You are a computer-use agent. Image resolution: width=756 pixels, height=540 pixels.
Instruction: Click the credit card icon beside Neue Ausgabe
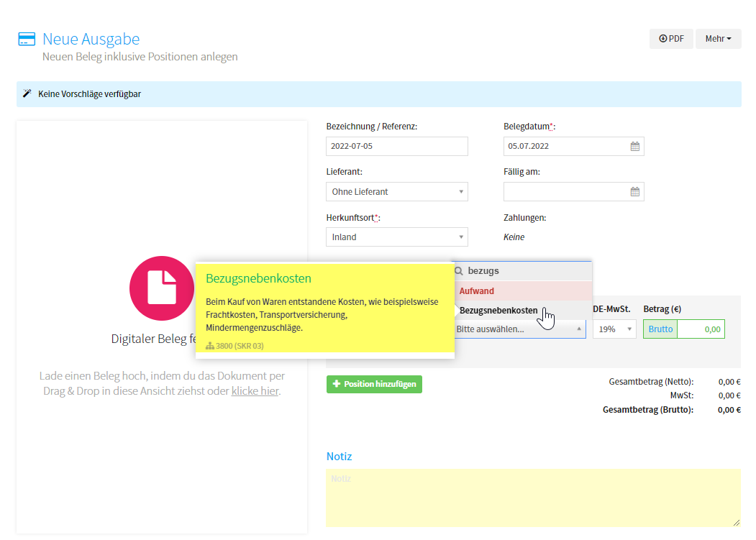click(x=27, y=39)
